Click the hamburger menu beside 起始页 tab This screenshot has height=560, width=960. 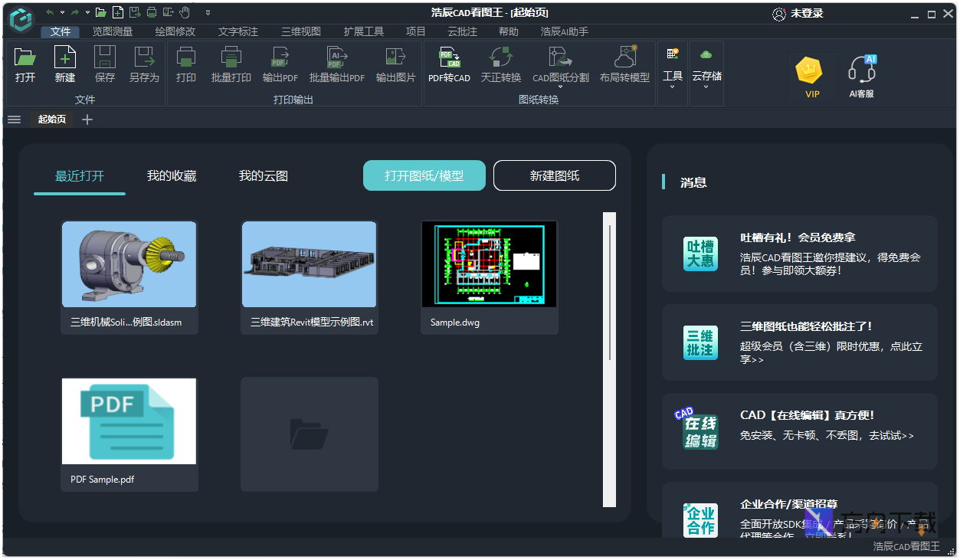point(14,120)
